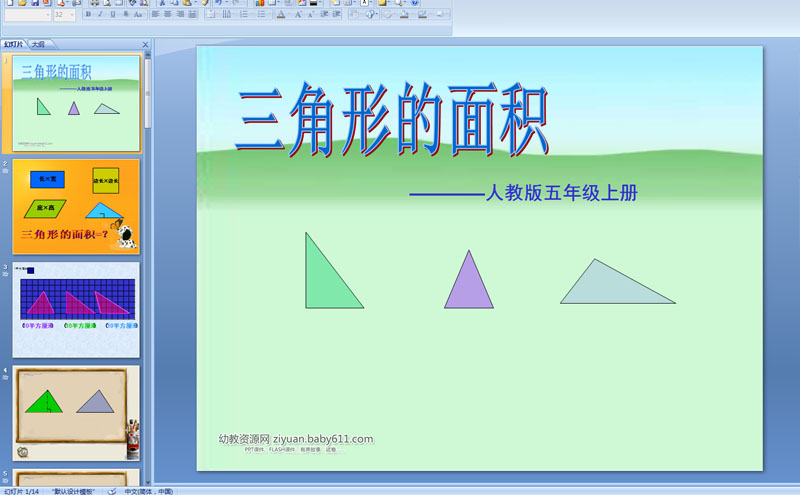This screenshot has height=495, width=800.
Task: Toggle bold formatting in the toolbar
Action: (88, 14)
